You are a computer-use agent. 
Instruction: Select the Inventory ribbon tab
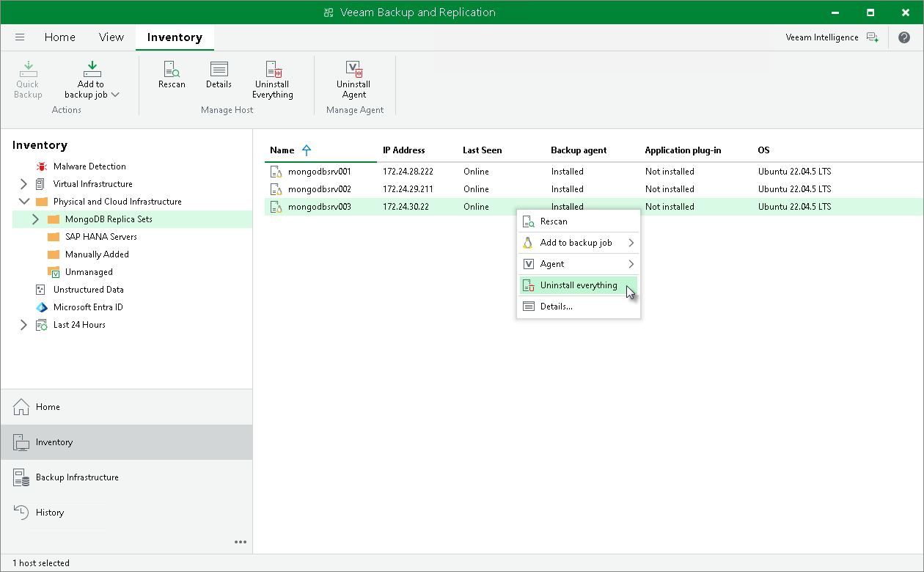tap(175, 37)
